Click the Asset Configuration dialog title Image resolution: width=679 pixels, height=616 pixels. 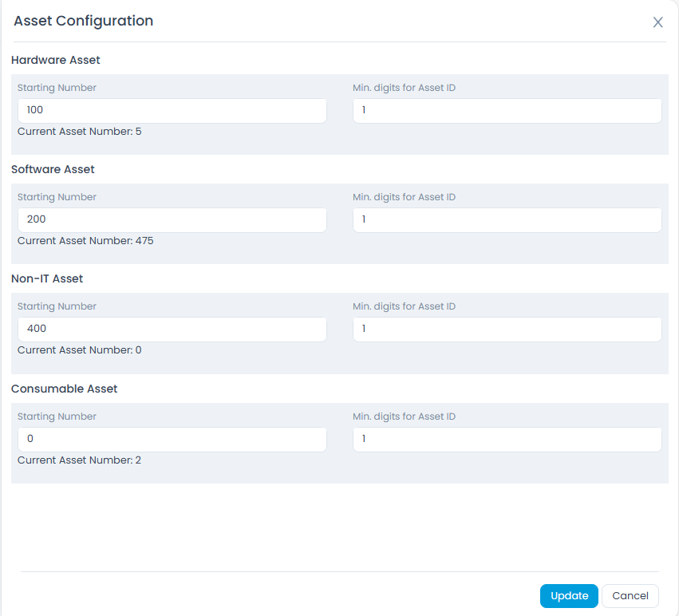click(84, 22)
